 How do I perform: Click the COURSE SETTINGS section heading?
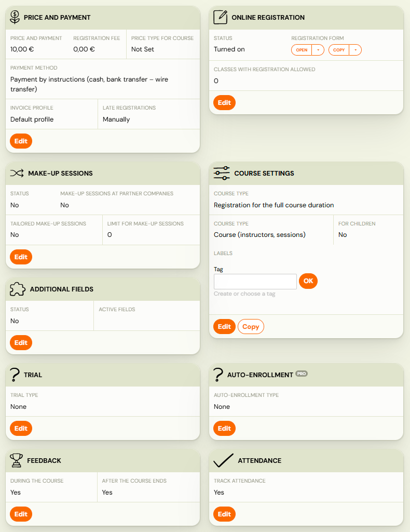click(x=264, y=174)
